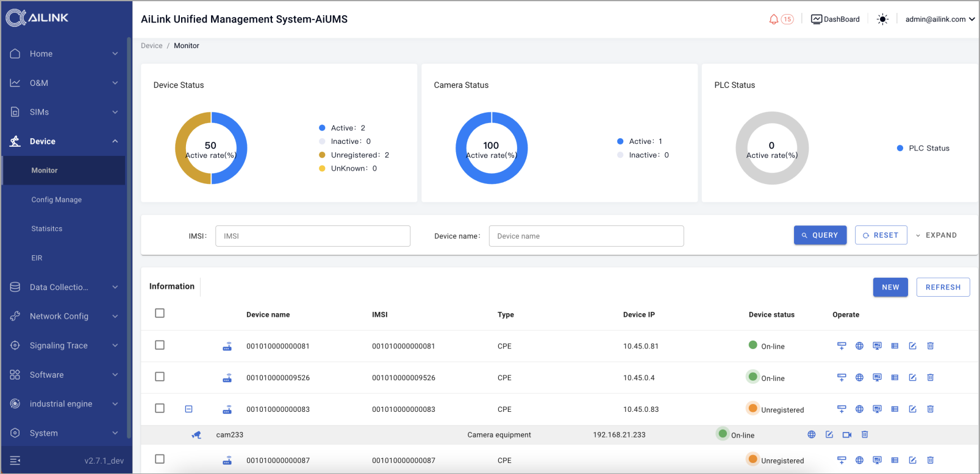The width and height of the screenshot is (980, 474).
Task: Open the notification bell with 15 alerts
Action: click(774, 19)
